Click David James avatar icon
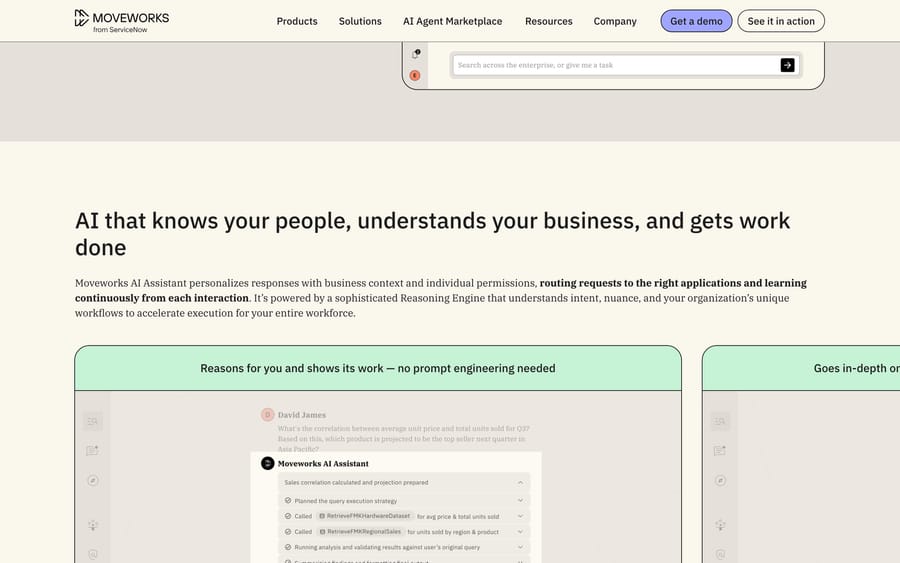Screen dimensions: 900x563 pos(267,414)
